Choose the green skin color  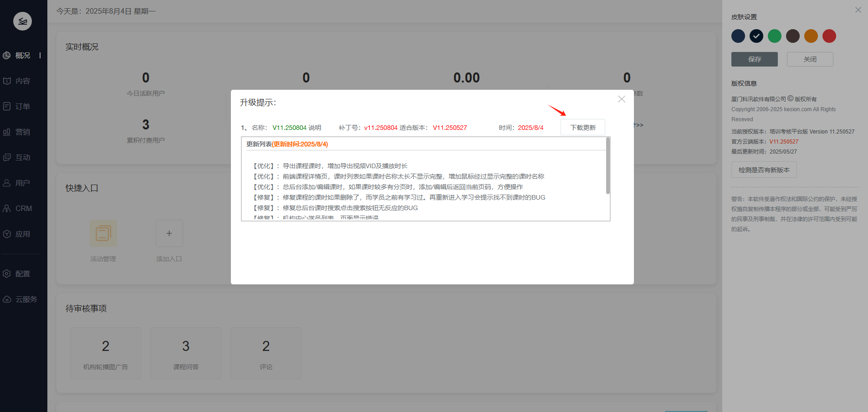[774, 36]
